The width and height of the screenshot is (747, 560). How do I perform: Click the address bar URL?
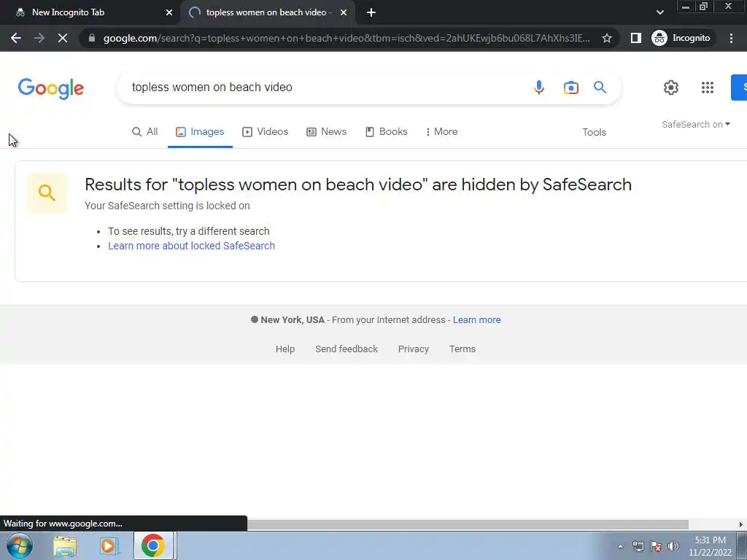pos(347,38)
